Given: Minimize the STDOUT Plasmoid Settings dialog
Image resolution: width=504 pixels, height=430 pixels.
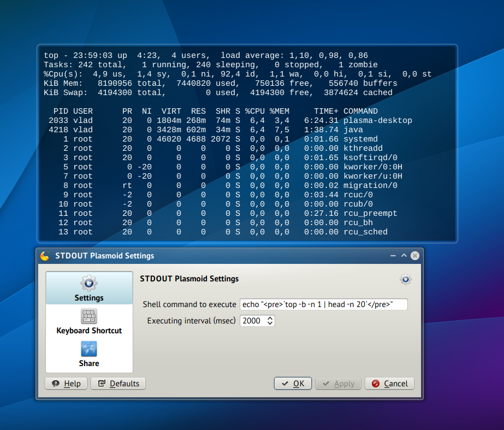Looking at the screenshot, I should click(x=393, y=256).
